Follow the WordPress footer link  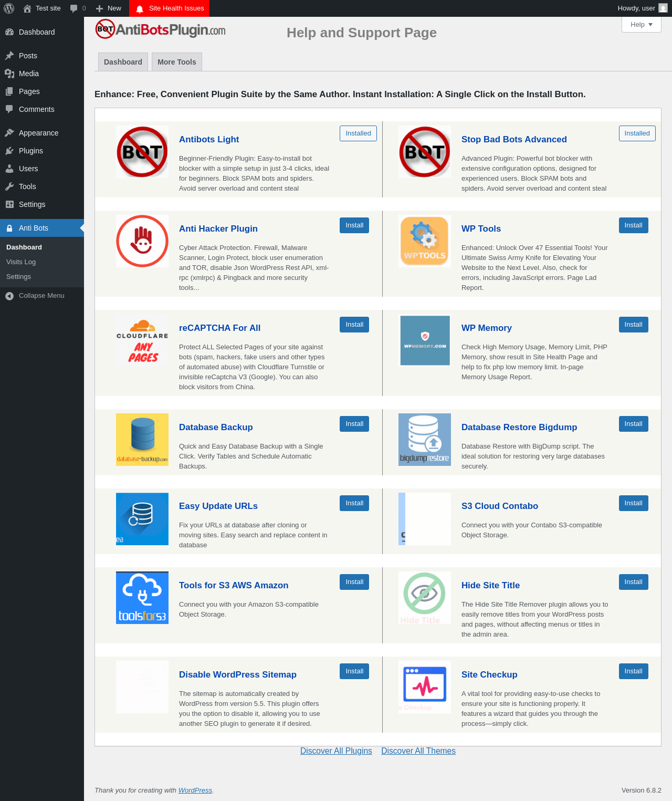tap(195, 790)
